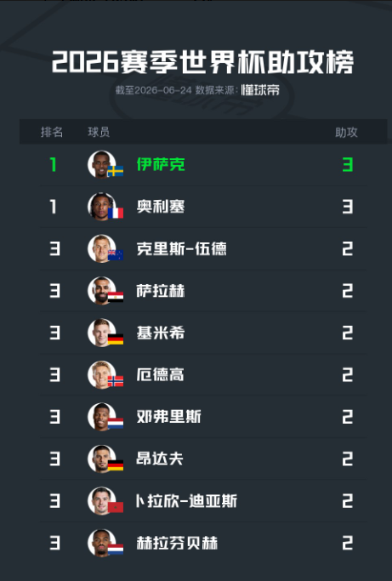Click the Egyptian flag icon beside 萨拉赫

click(116, 297)
